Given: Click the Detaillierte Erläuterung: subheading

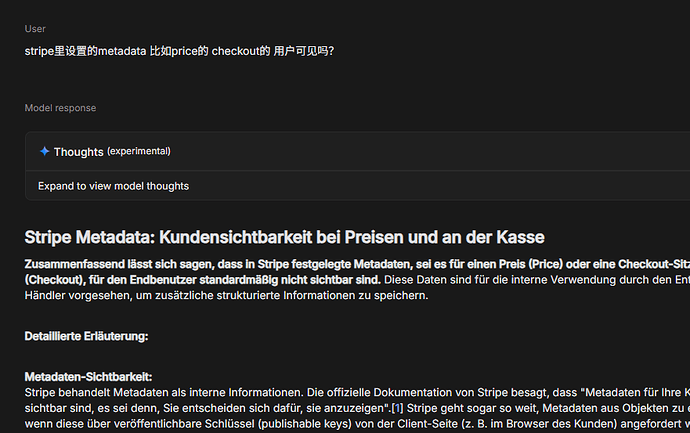Looking at the screenshot, I should click(x=86, y=336).
